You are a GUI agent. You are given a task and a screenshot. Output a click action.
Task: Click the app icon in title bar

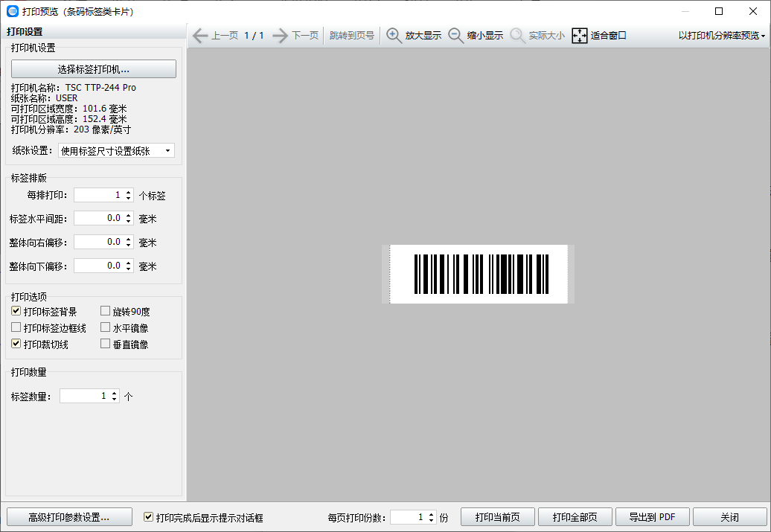13,11
